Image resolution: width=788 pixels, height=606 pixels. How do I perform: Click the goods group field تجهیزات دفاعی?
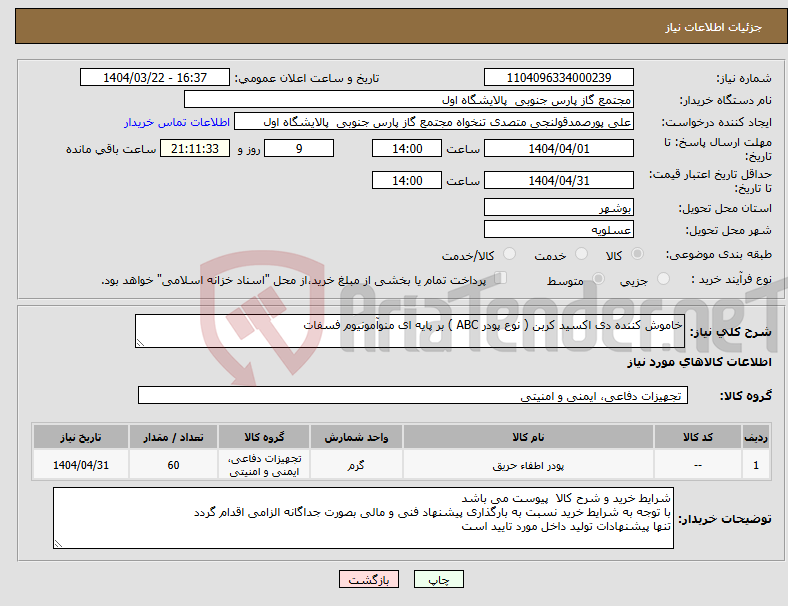(x=413, y=395)
